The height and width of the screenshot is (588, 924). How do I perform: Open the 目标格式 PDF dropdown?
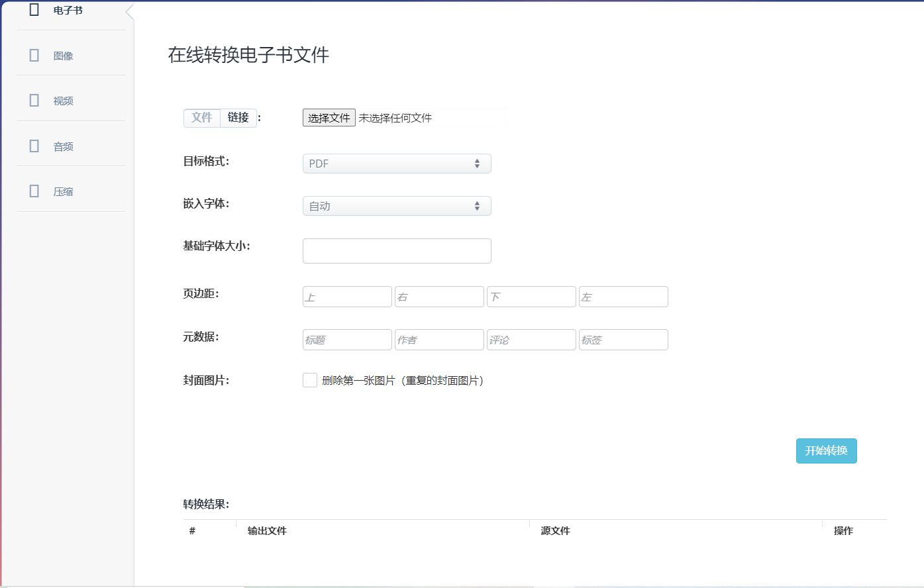397,164
